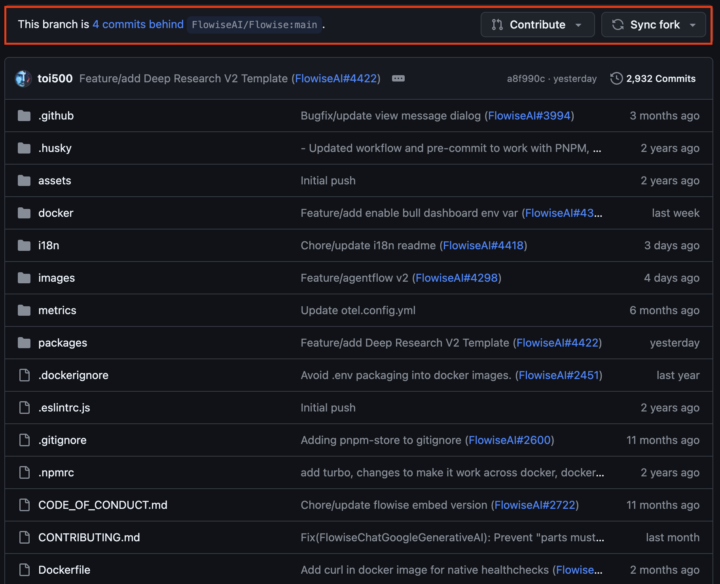Click the commits history clock icon
This screenshot has width=720, height=584.
616,79
